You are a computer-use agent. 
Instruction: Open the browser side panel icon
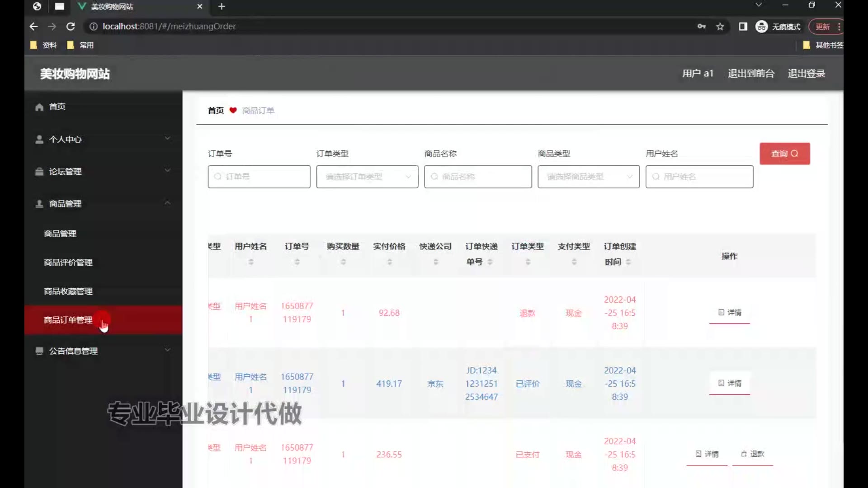[x=743, y=27]
